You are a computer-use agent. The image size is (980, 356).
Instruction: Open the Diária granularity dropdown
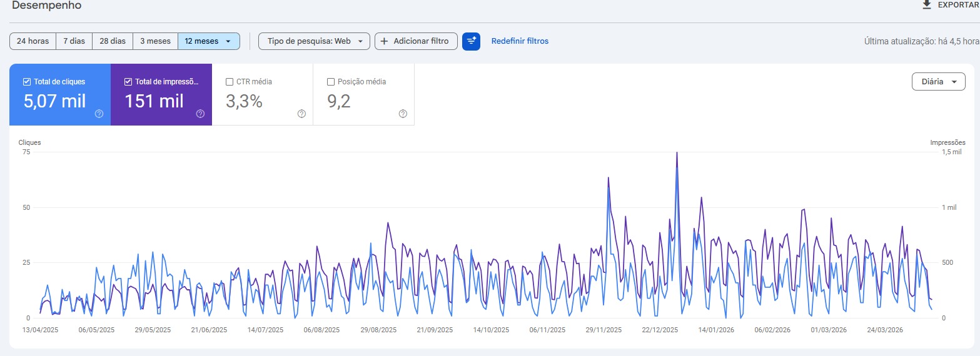938,82
